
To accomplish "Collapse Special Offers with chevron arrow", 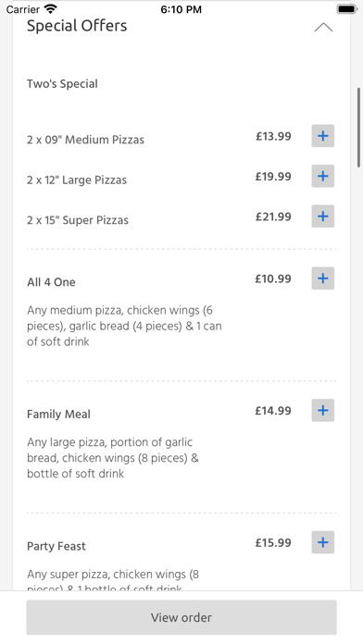I will pyautogui.click(x=323, y=27).
